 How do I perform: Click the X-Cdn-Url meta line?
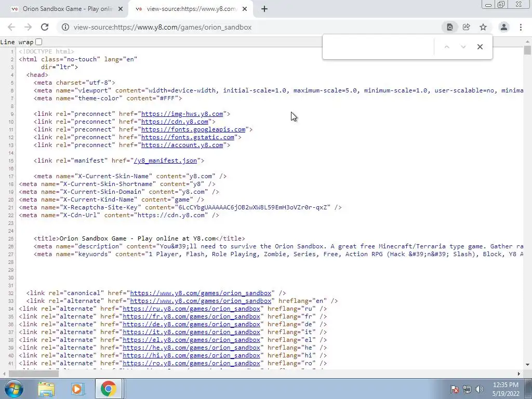tap(119, 216)
